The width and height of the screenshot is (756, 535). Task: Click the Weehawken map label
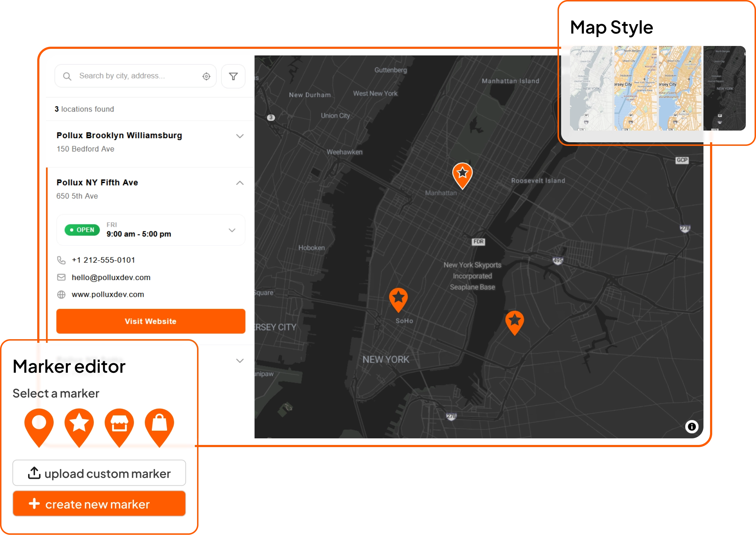coord(344,152)
